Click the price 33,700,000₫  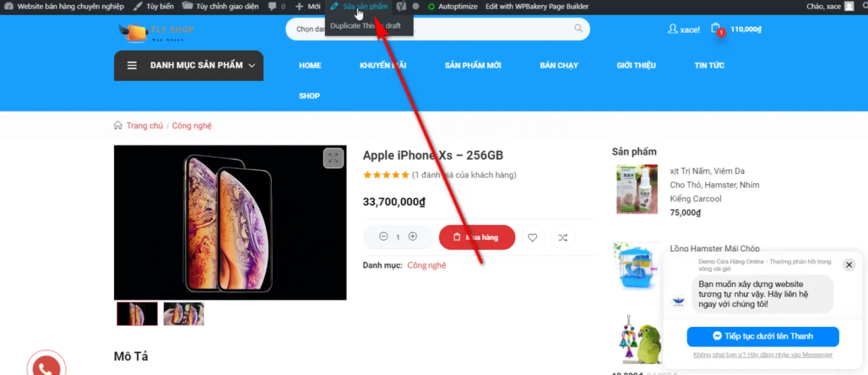[x=394, y=201]
